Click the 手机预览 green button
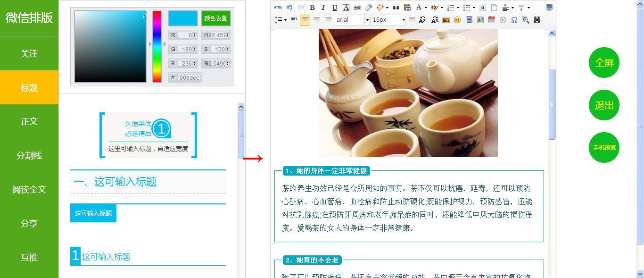Screen dimensions: 644x278 point(604,148)
